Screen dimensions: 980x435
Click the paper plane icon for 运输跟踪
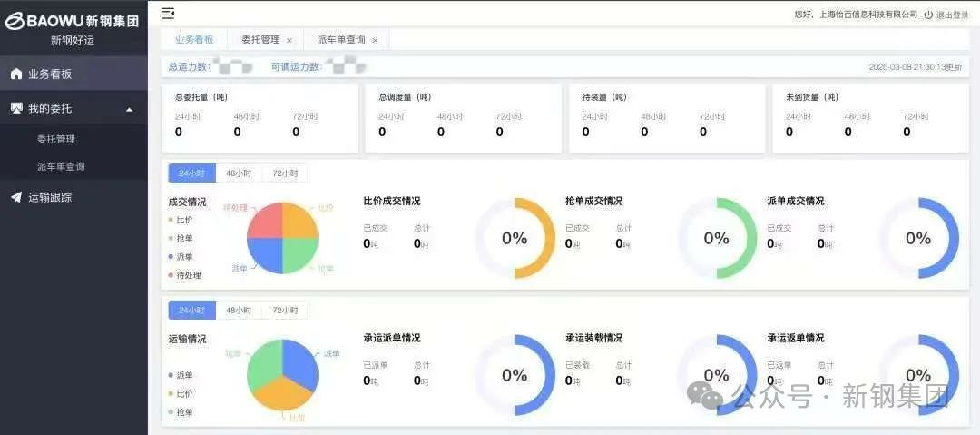[x=15, y=197]
